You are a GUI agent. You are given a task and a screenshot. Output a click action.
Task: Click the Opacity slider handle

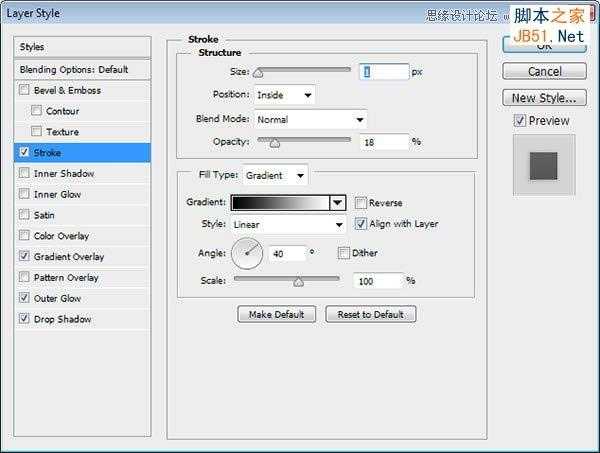[x=274, y=143]
